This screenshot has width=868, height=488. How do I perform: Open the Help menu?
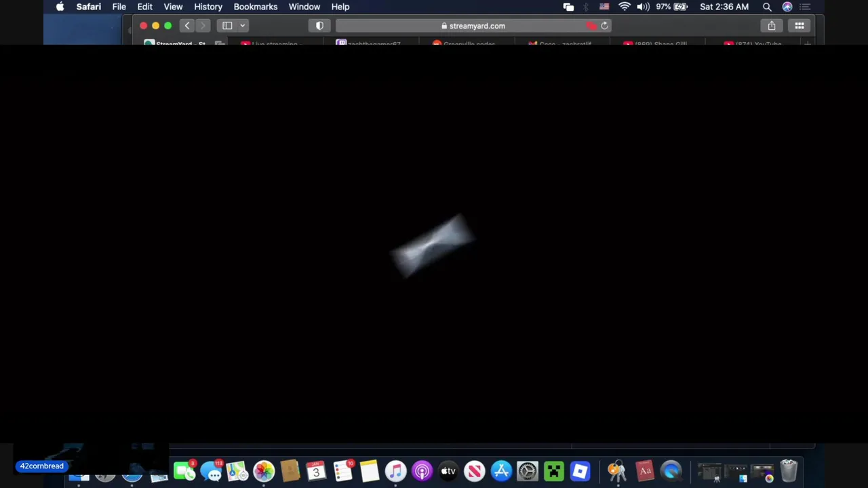click(x=340, y=7)
